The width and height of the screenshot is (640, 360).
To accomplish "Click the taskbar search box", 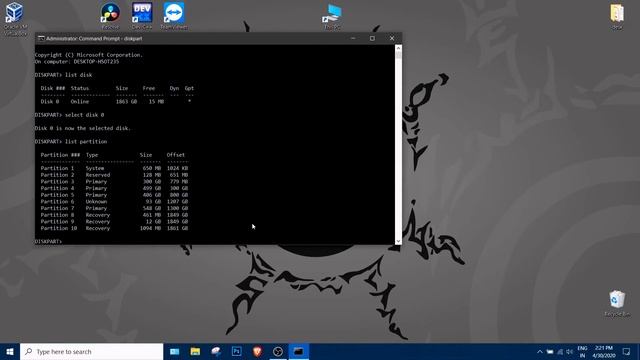I will click(91, 351).
